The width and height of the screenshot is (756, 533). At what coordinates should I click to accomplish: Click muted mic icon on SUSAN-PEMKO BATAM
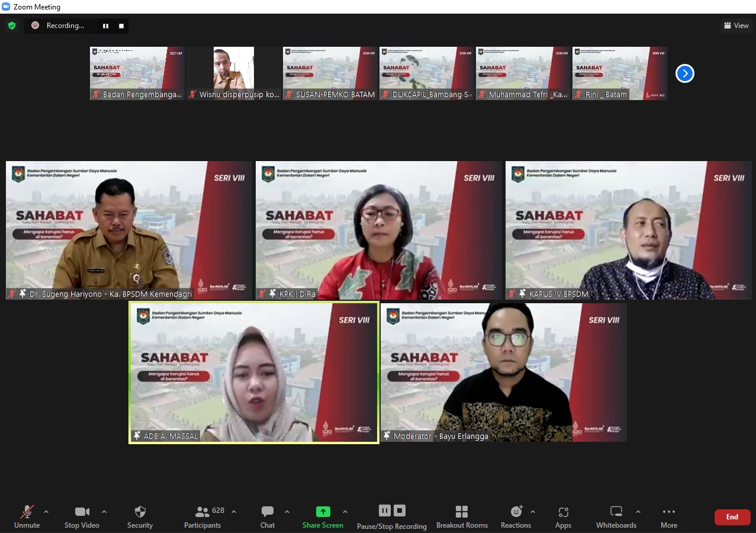(289, 94)
